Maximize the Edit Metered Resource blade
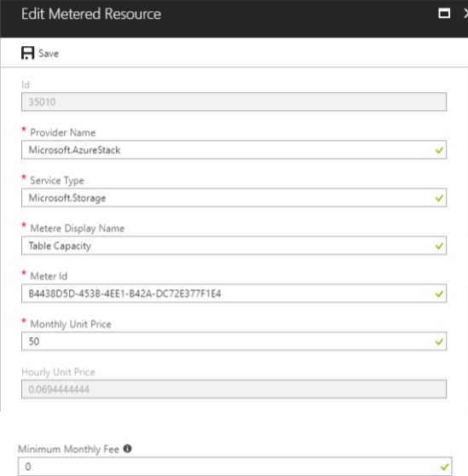Viewport: 468px width, 476px height. 444,14
